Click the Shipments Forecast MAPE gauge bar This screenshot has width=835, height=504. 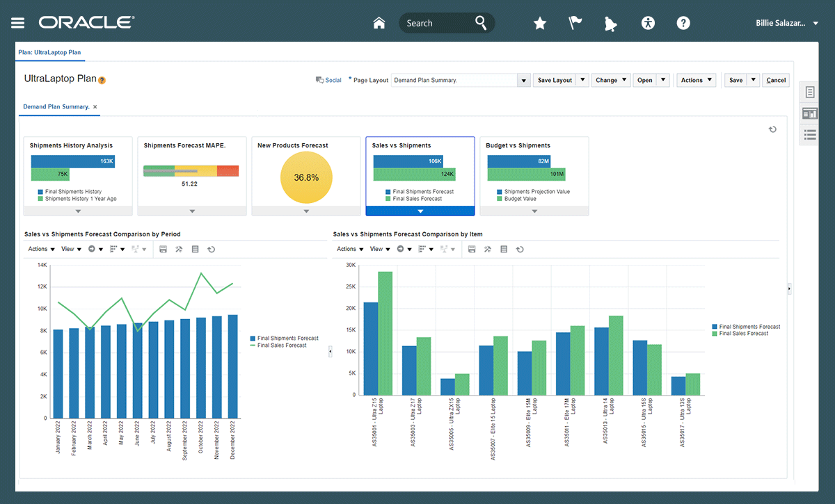tap(191, 171)
